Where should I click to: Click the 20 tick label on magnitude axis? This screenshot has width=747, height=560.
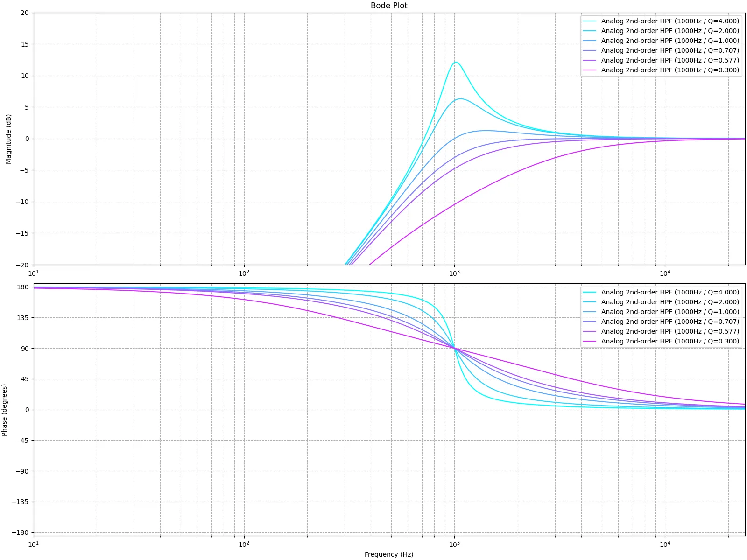pos(24,13)
